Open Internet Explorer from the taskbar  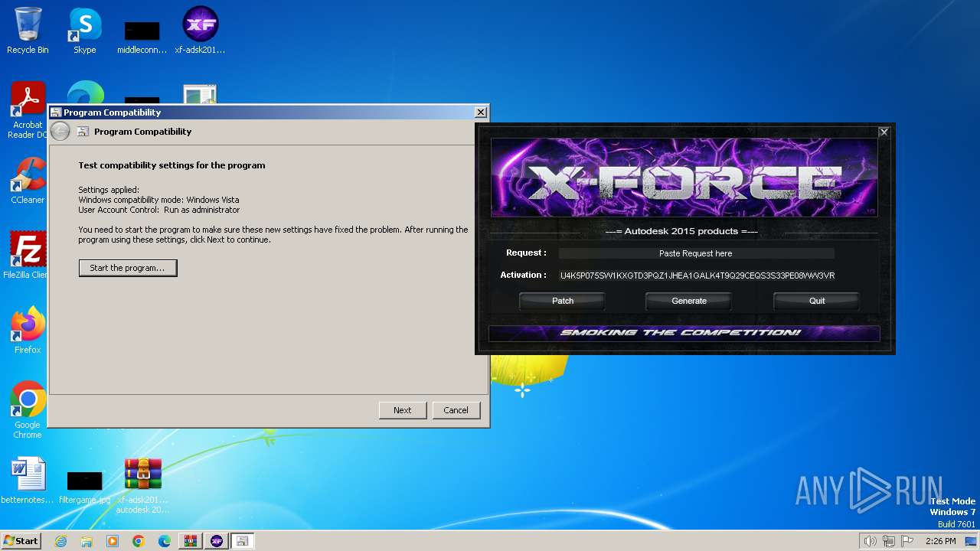(x=61, y=541)
